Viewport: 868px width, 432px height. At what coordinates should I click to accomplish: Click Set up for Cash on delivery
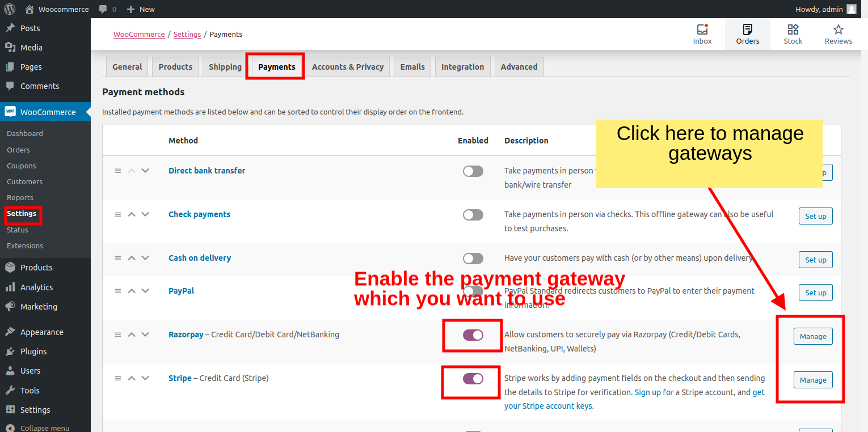coord(816,260)
